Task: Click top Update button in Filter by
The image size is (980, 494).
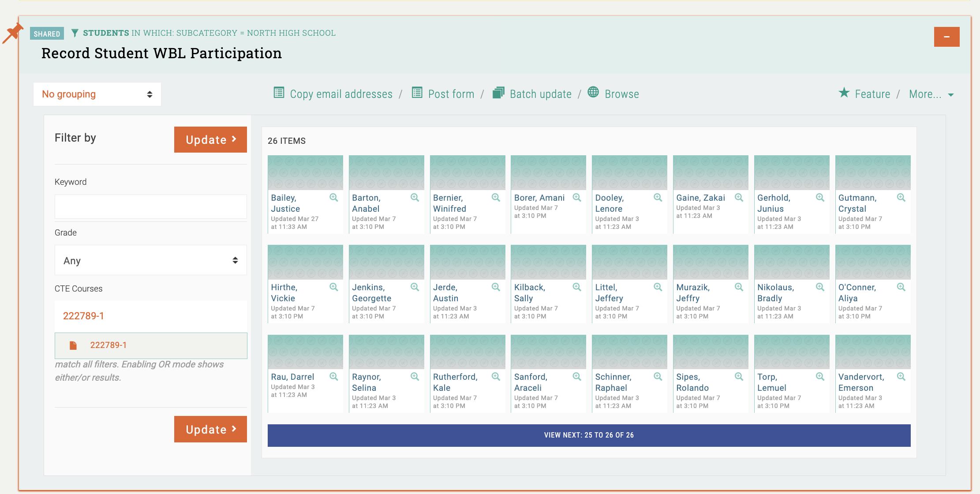Action: [x=210, y=140]
